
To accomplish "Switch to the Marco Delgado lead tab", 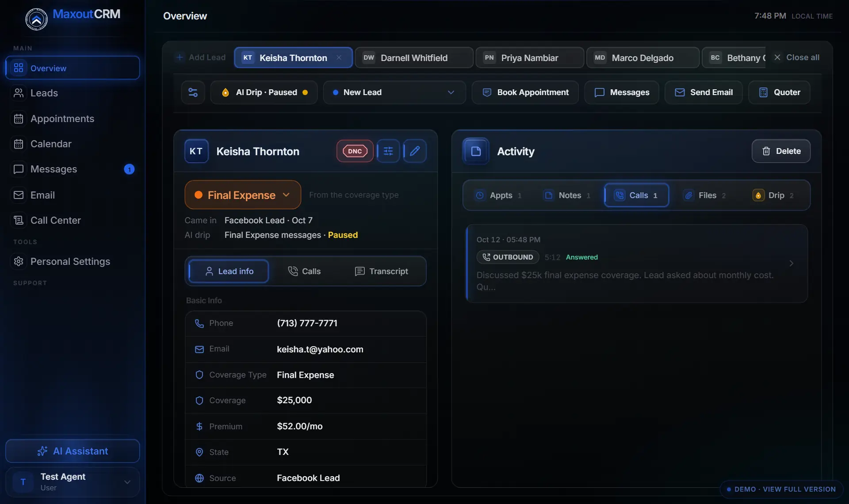I will click(x=643, y=57).
